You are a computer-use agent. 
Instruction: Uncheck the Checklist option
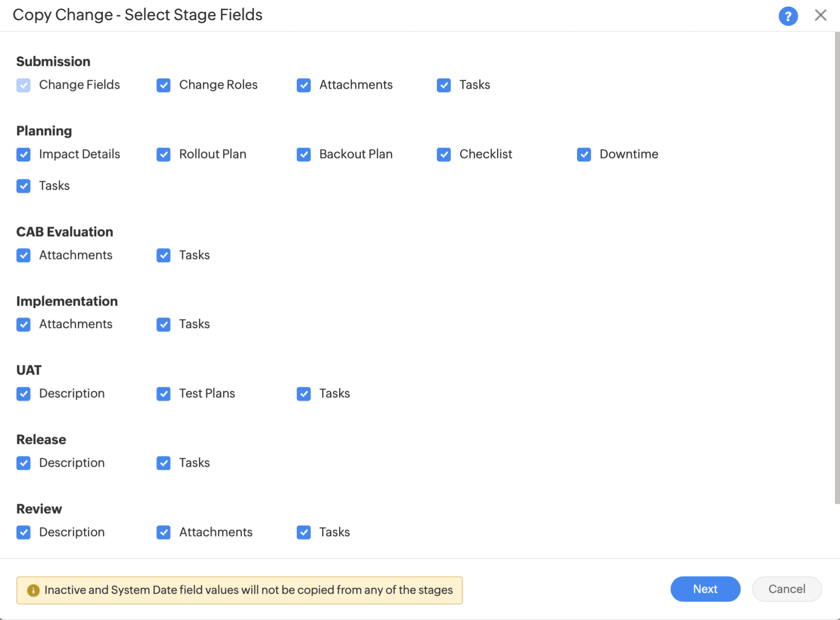443,155
